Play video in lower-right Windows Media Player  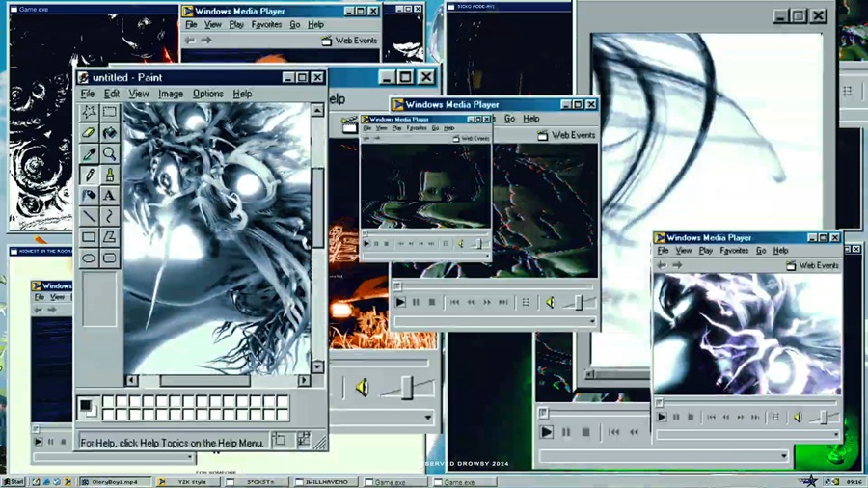[x=662, y=418]
